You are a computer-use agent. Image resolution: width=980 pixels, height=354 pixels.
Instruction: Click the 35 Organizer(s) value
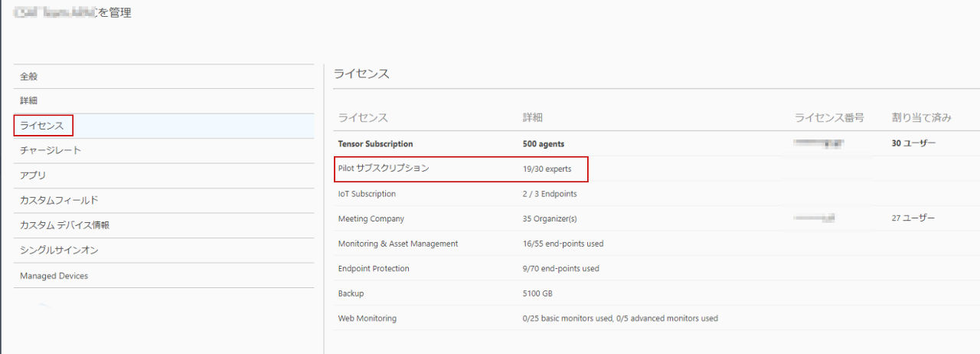(550, 219)
